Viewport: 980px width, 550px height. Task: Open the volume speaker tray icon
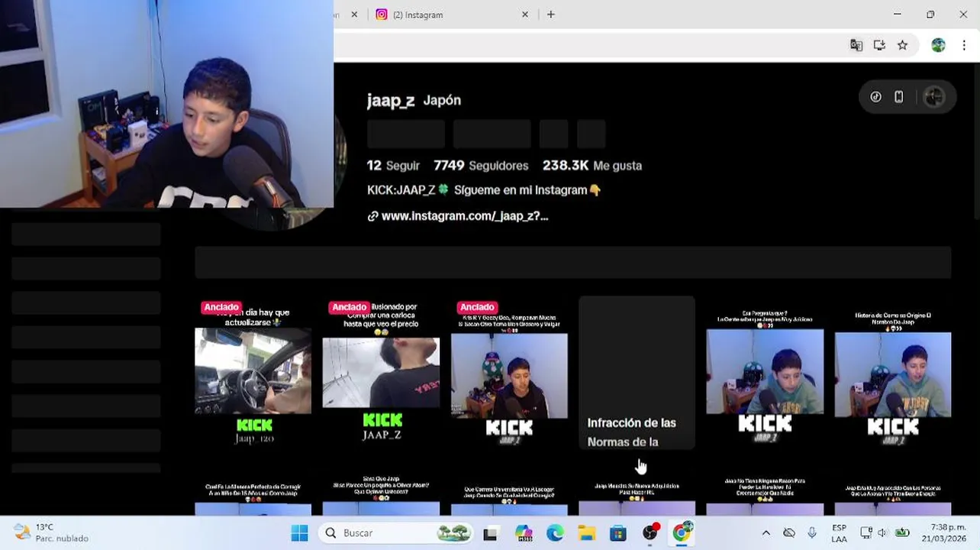883,533
